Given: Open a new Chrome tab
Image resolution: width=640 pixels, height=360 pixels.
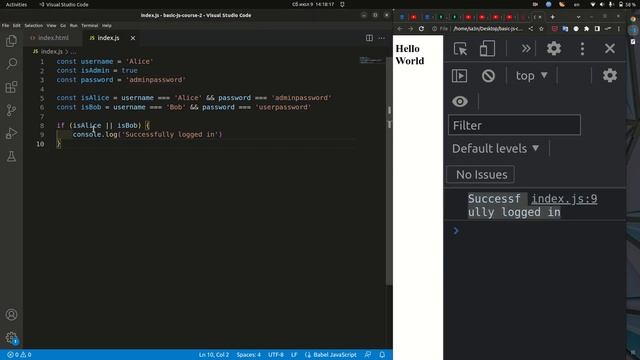Looking at the screenshot, I should pos(552,17).
